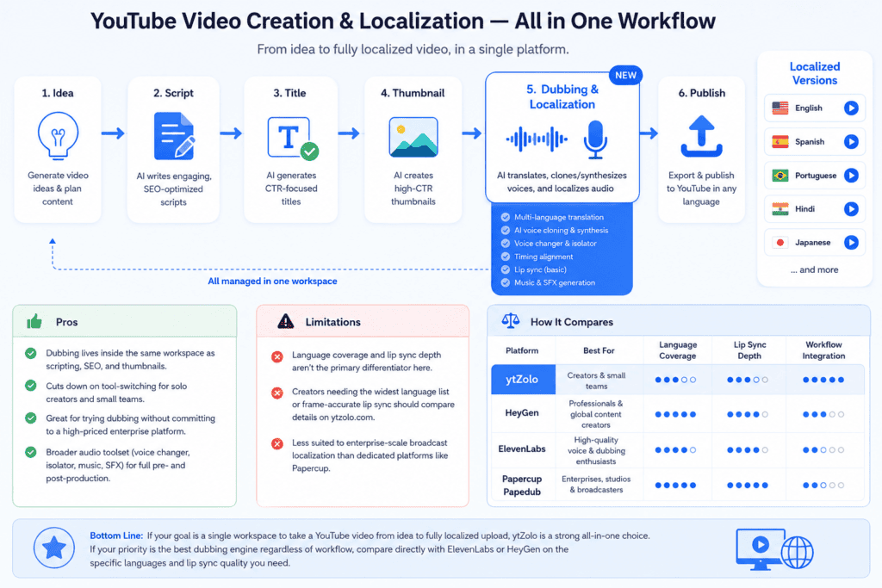Click the Japan flag icon
The image size is (882, 588).
[780, 242]
